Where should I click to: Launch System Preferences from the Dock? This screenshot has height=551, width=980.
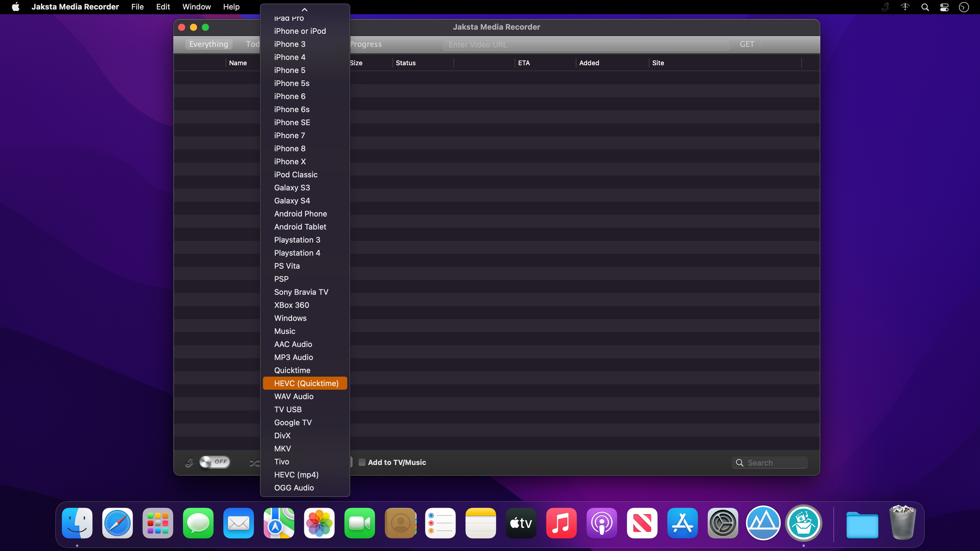coord(722,523)
